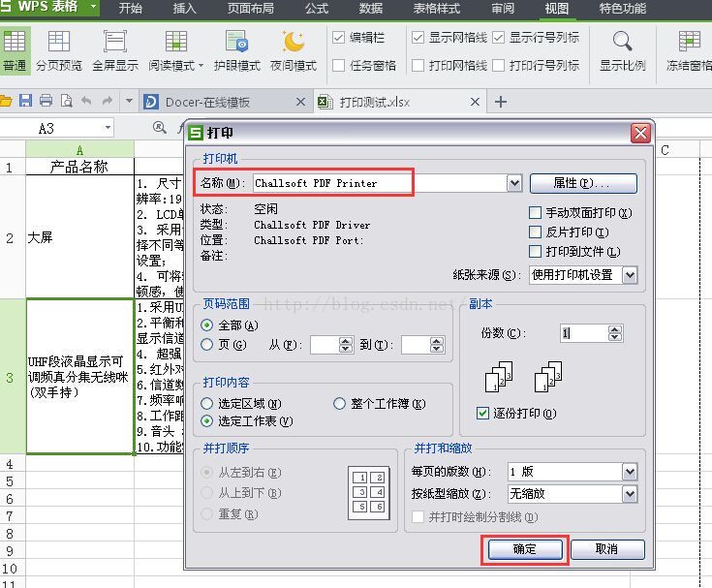This screenshot has height=588, width=712.
Task: Click the open folder icon in quick toolbar
Action: 6,101
